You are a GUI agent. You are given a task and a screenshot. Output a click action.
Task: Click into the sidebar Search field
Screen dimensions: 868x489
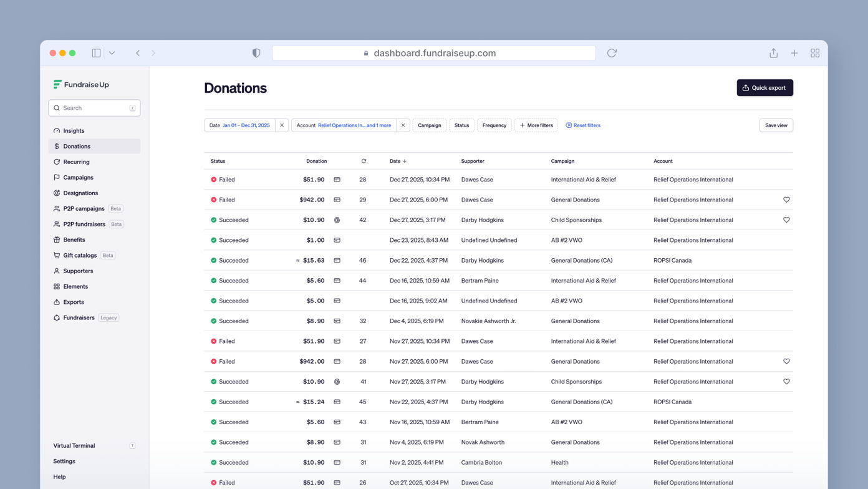94,108
